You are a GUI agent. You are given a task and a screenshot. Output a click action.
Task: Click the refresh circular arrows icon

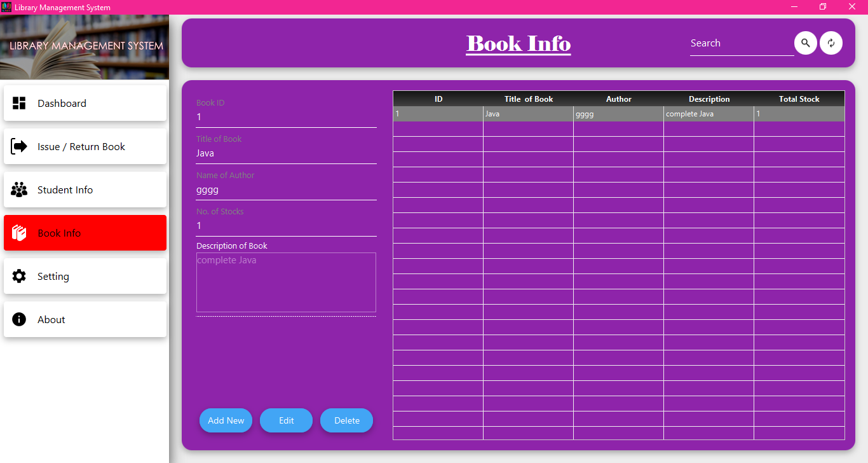click(x=831, y=43)
